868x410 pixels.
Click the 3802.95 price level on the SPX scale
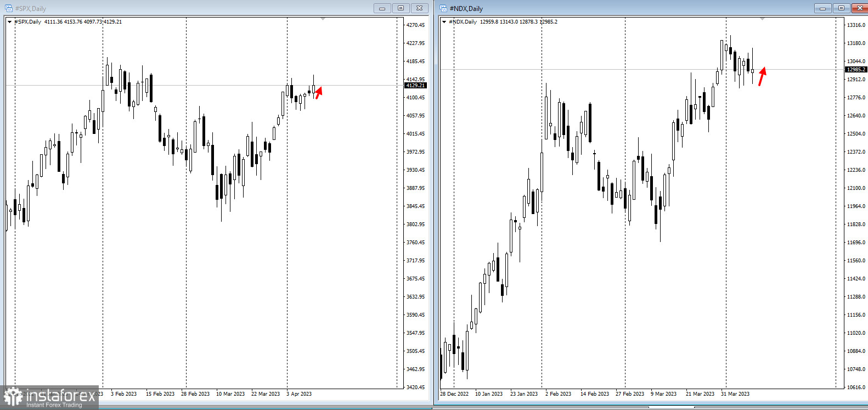pos(415,224)
